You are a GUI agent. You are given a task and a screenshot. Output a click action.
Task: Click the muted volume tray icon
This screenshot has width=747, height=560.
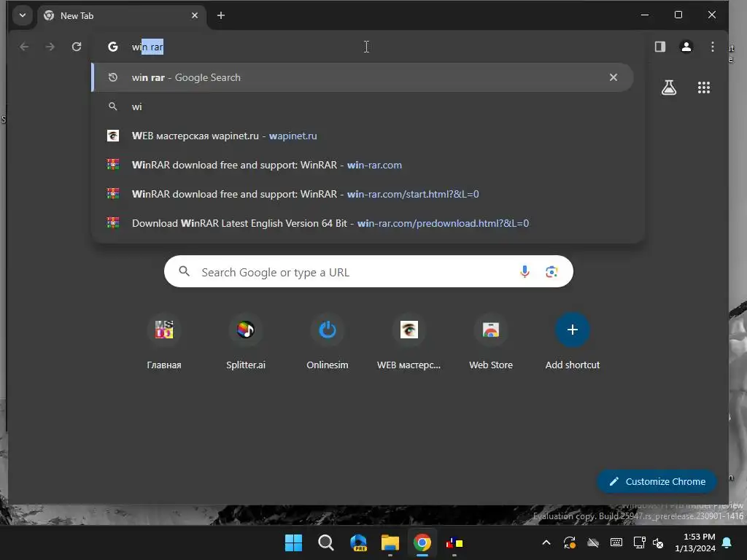click(x=659, y=542)
